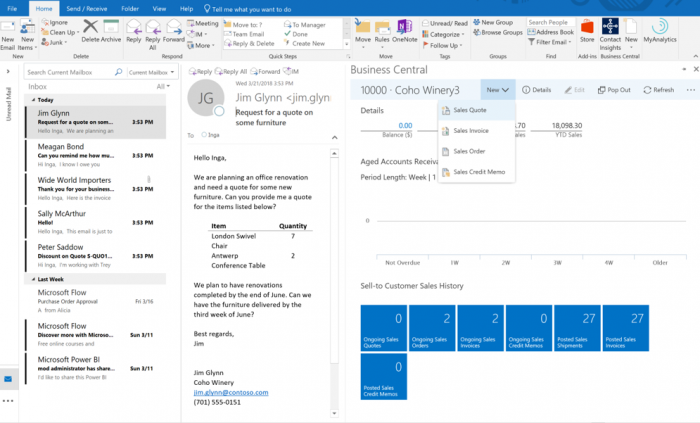Click the Reply ribbon icon
Image resolution: width=700 pixels, height=423 pixels.
(133, 27)
